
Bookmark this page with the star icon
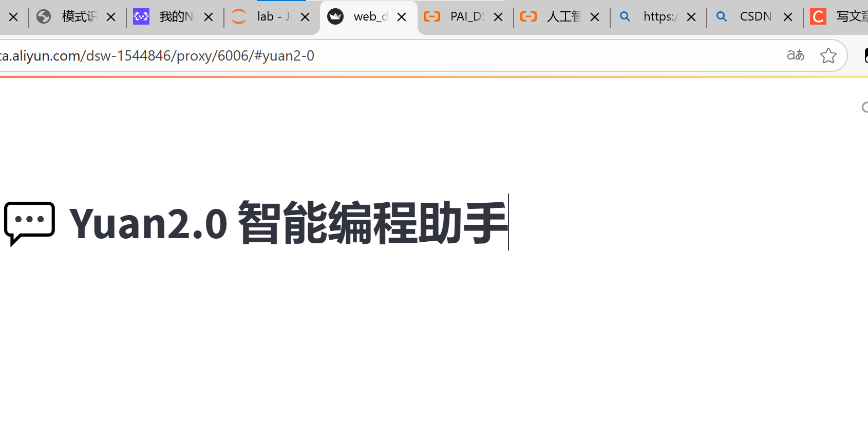[828, 55]
